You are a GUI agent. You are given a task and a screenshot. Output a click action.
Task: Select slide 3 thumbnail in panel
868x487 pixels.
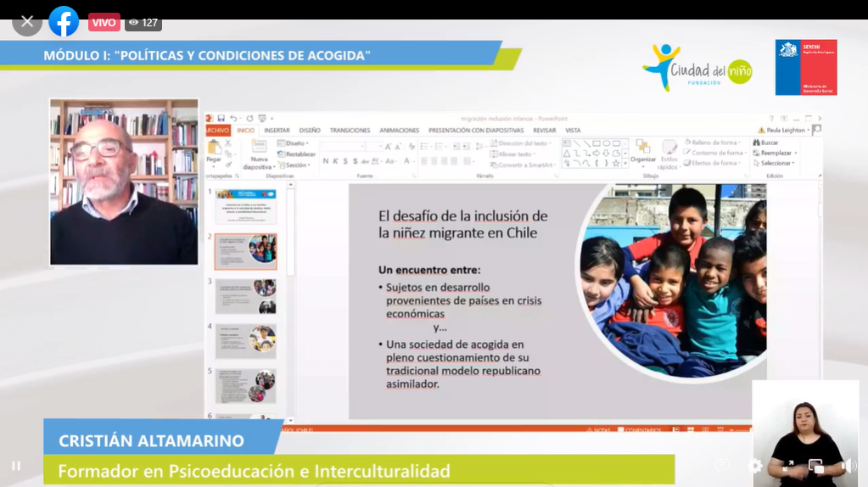(245, 296)
